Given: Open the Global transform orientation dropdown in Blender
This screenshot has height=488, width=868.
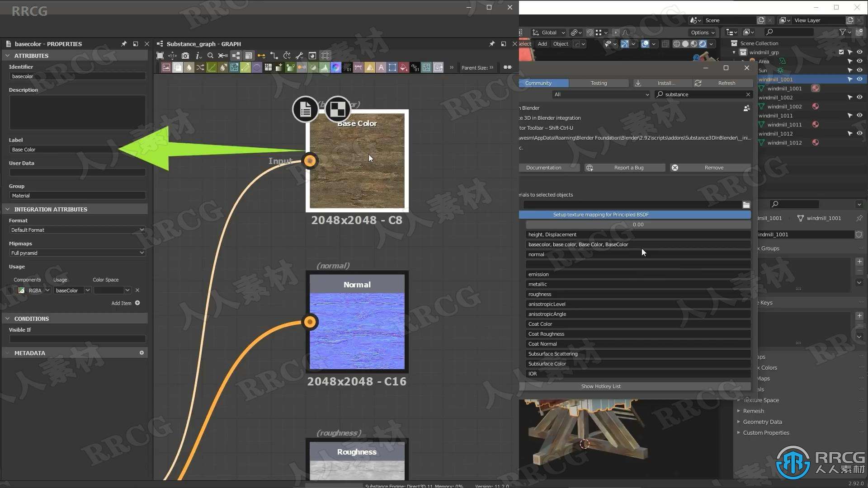Looking at the screenshot, I should click(x=549, y=33).
